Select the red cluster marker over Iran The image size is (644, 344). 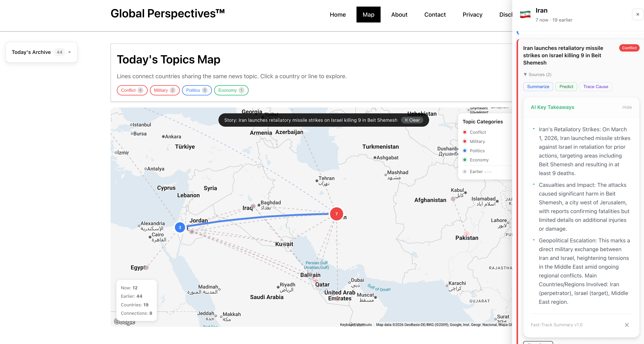click(336, 214)
